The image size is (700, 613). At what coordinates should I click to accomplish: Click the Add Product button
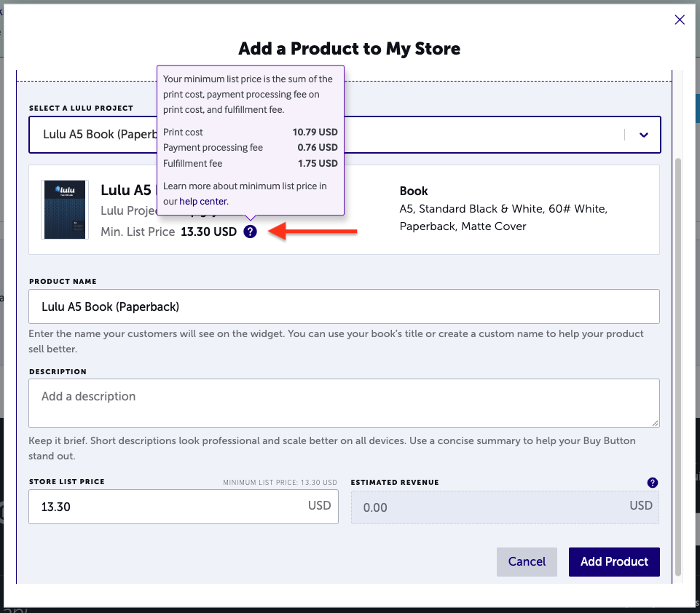click(614, 562)
